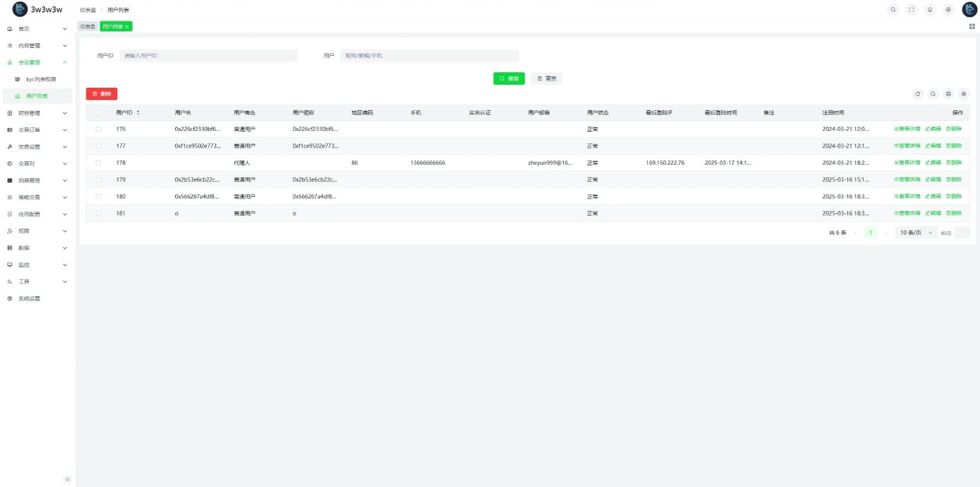This screenshot has height=487, width=980.
Task: Click the 用户ID input field
Action: [x=208, y=56]
